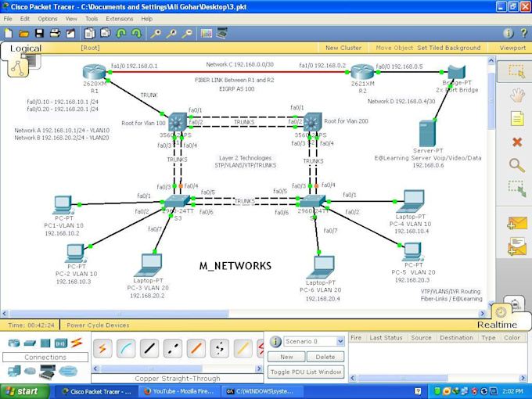Click the connection list right scroll arrow
Viewport: 532px width, 399px height.
(259, 368)
